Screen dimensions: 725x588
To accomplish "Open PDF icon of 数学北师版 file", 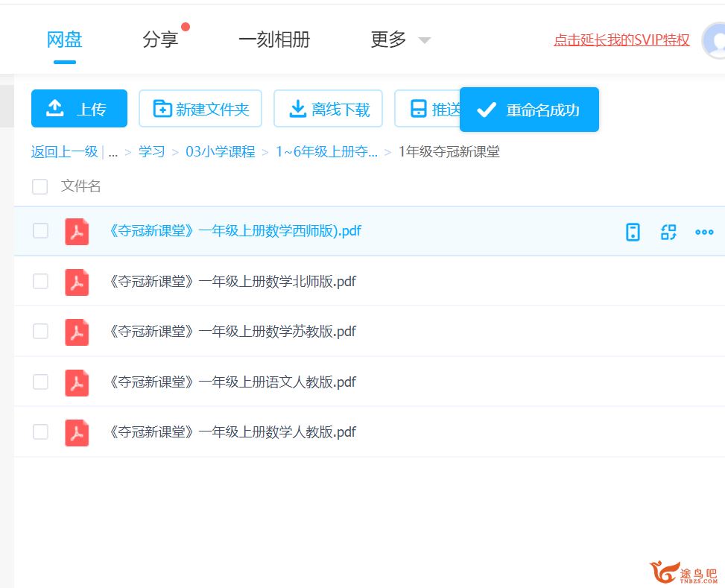I will pyautogui.click(x=77, y=282).
